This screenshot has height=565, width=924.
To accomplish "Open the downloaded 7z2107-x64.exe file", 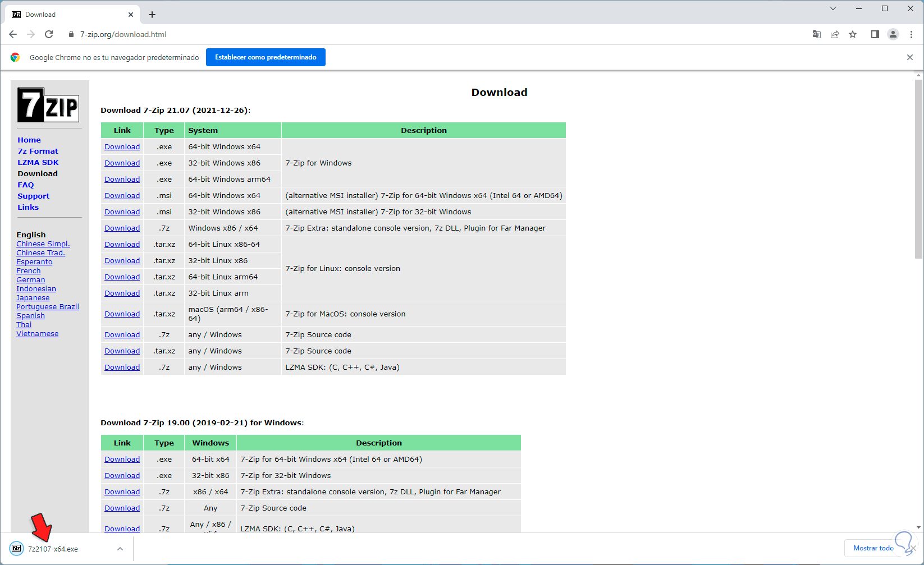I will [x=53, y=549].
